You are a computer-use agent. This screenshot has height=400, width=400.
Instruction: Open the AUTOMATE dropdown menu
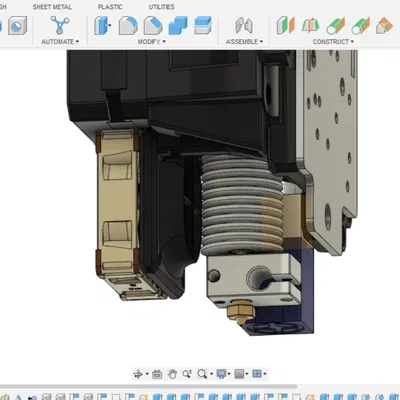(x=60, y=42)
